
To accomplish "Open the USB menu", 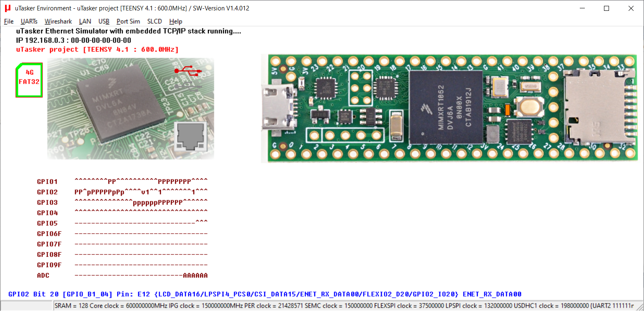I will click(104, 21).
